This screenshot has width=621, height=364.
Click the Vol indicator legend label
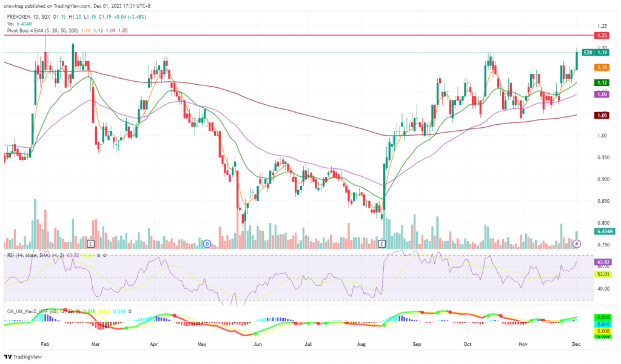[x=10, y=24]
